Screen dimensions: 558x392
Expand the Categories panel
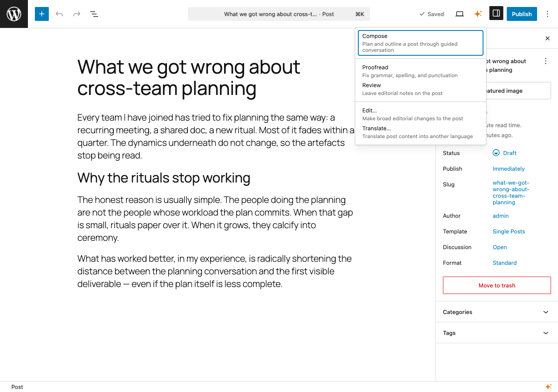click(x=497, y=312)
